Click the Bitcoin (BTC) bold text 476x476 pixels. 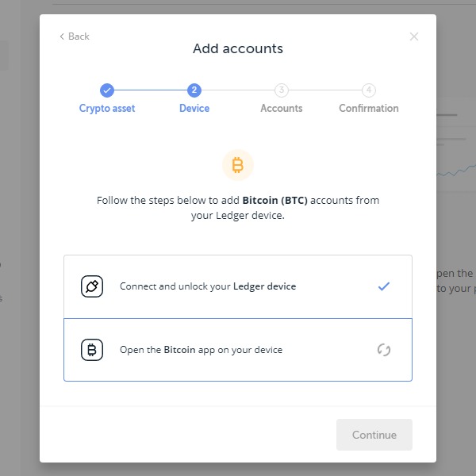(275, 201)
